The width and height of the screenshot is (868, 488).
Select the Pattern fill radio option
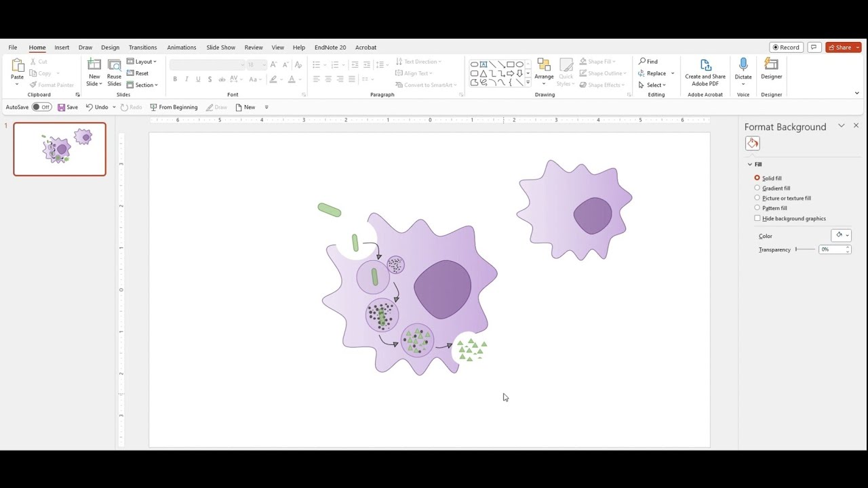coord(757,207)
